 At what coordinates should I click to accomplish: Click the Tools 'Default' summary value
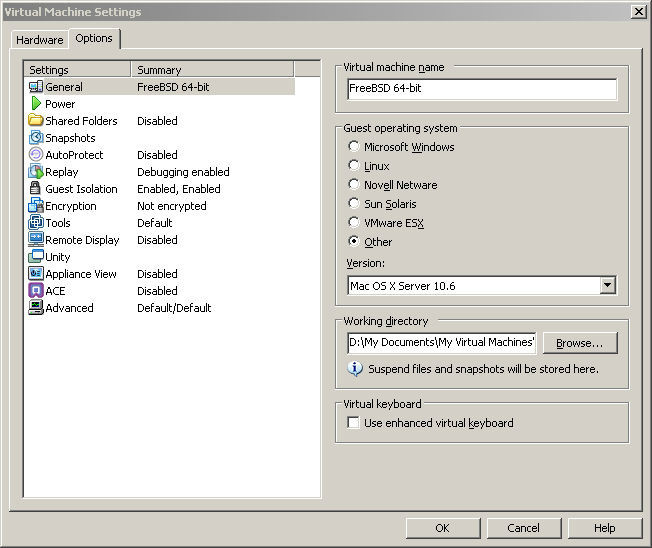[155, 223]
